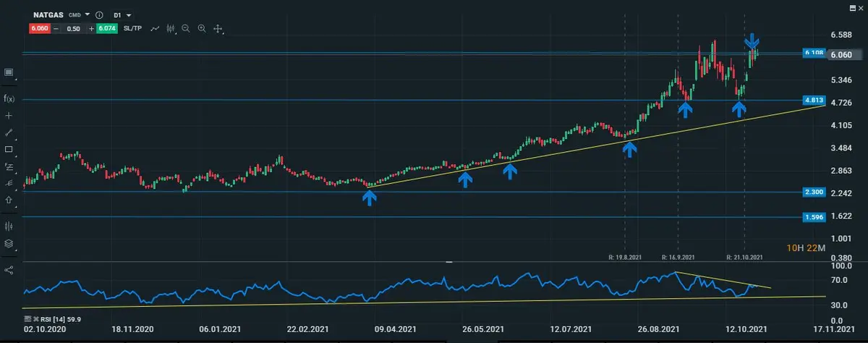Open the candlestick chart type dropdown
The image size is (868, 343).
(171, 28)
